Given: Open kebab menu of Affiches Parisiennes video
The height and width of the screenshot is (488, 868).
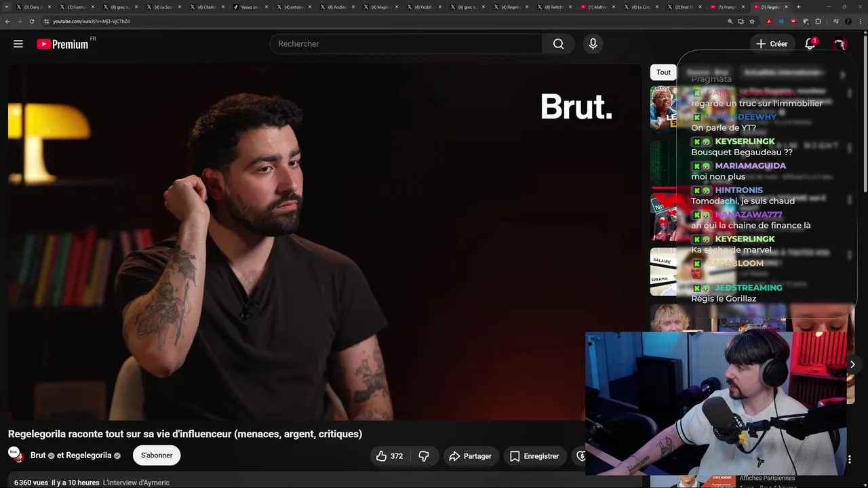Looking at the screenshot, I should coord(849,460).
